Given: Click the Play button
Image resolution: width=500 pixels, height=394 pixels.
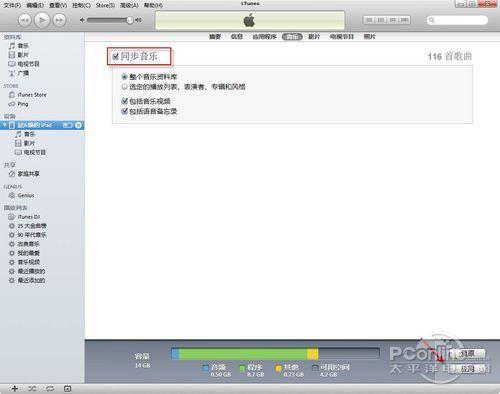Looking at the screenshot, I should pos(42,20).
